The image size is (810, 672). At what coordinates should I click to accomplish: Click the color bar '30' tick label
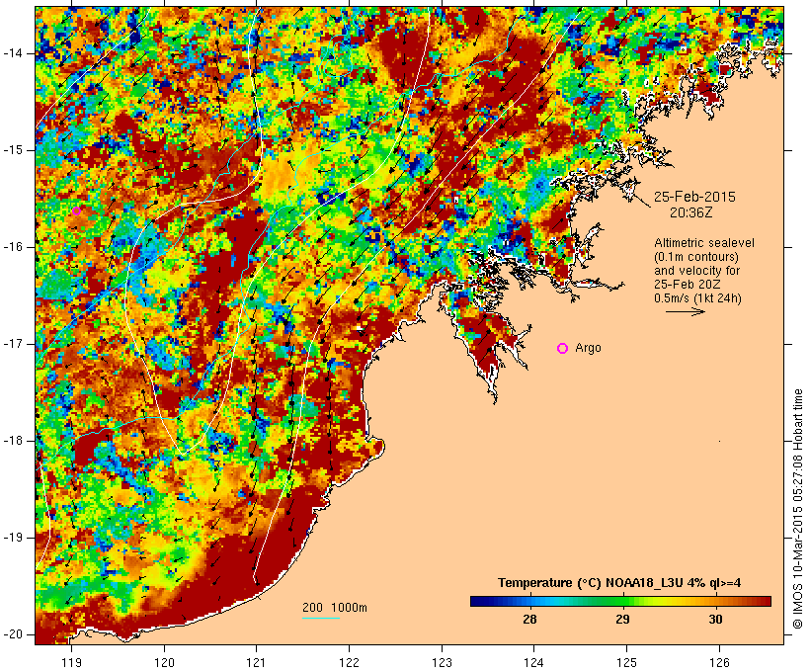coord(715,620)
